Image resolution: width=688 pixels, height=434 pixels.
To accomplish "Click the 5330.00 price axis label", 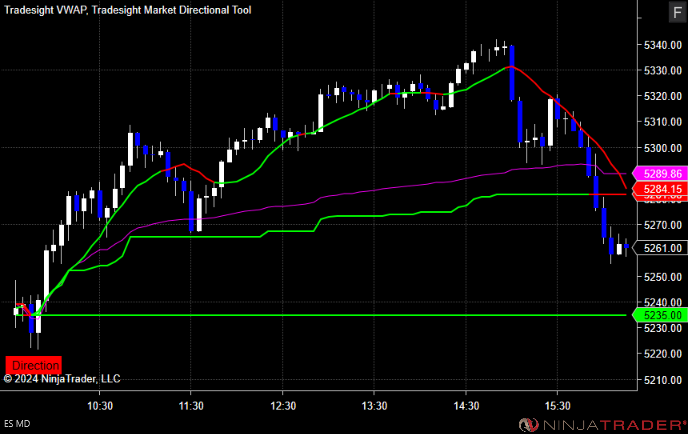I will click(663, 70).
